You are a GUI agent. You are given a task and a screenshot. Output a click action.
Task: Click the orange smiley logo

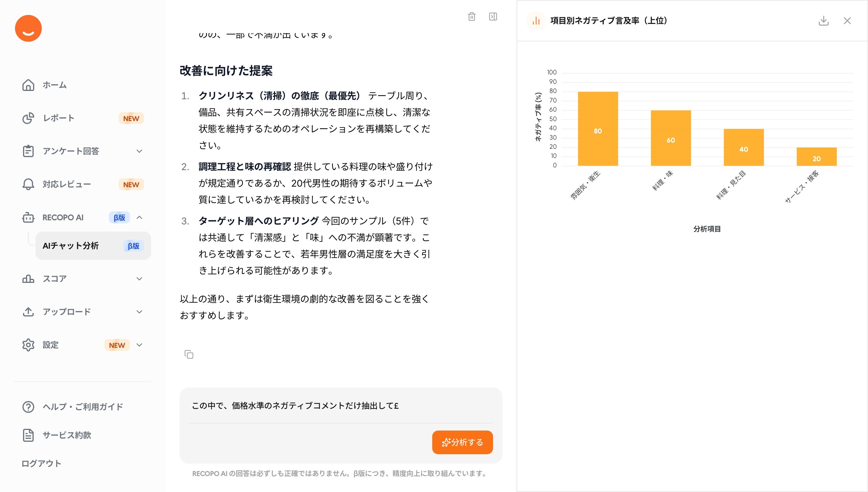pos(28,28)
